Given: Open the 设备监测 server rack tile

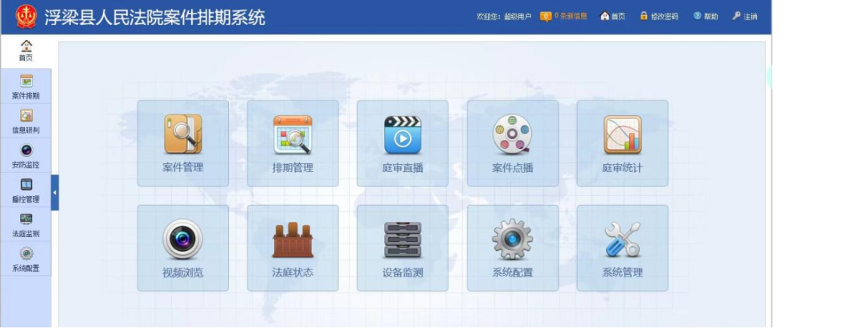Looking at the screenshot, I should coord(403,248).
